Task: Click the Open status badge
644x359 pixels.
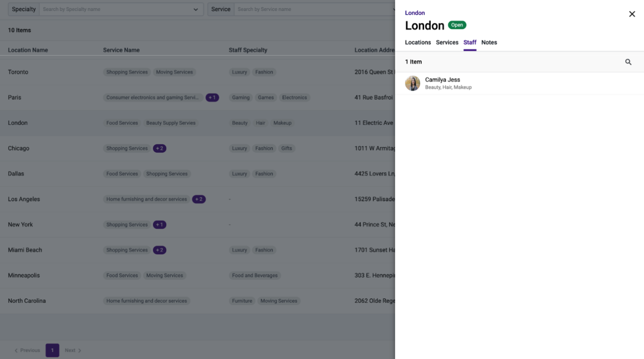Action: [x=457, y=25]
